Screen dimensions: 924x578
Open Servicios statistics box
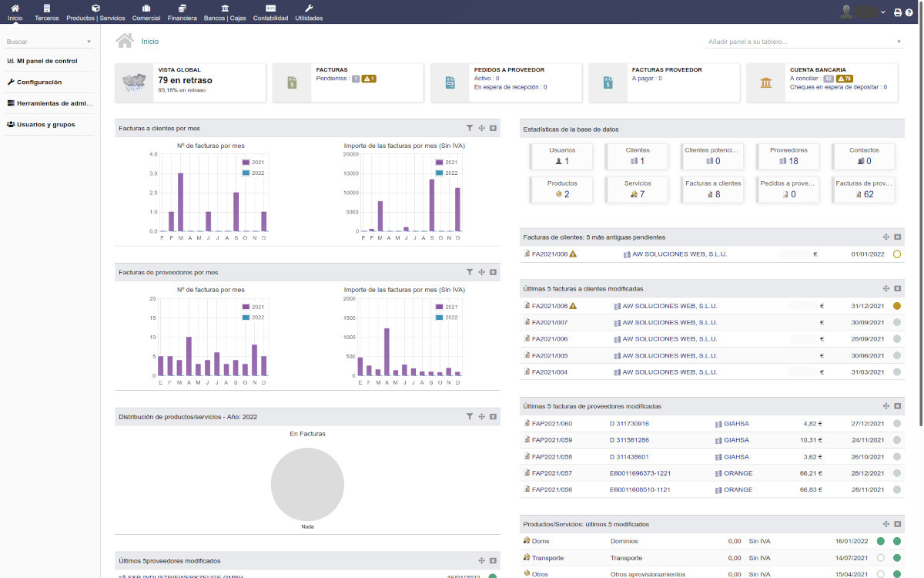(638, 189)
